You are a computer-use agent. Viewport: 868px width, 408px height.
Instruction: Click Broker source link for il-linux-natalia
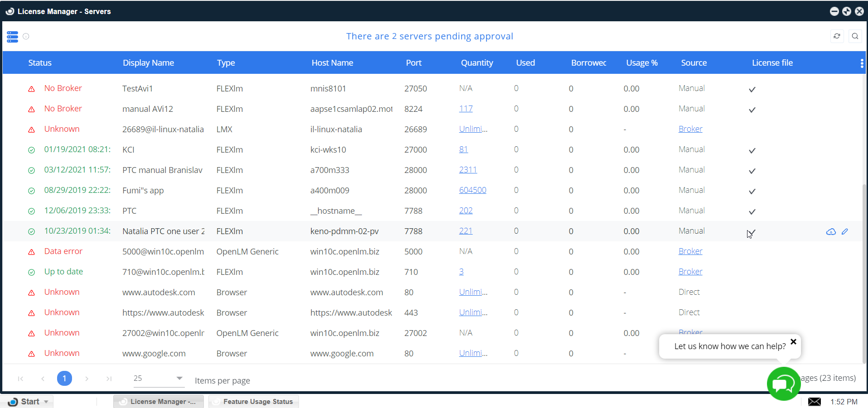[690, 129]
